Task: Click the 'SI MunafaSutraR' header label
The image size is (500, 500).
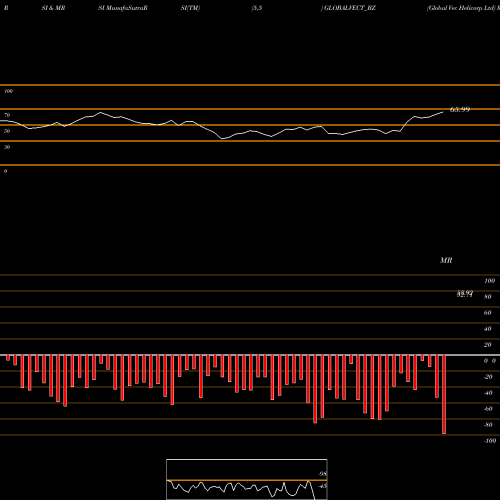Action: click(123, 8)
